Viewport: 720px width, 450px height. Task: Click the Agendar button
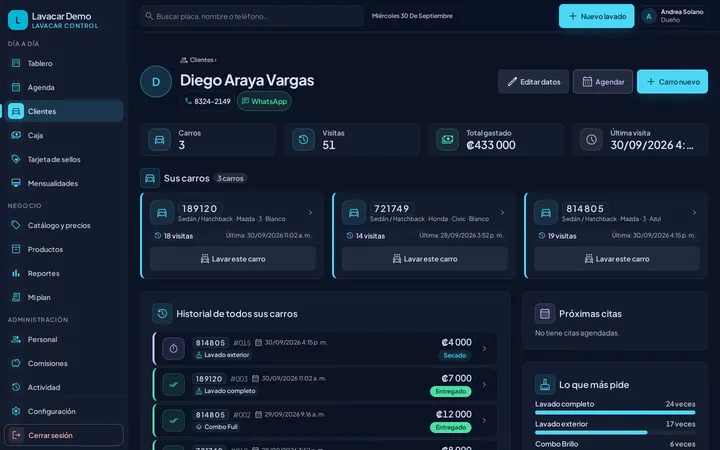pos(603,82)
